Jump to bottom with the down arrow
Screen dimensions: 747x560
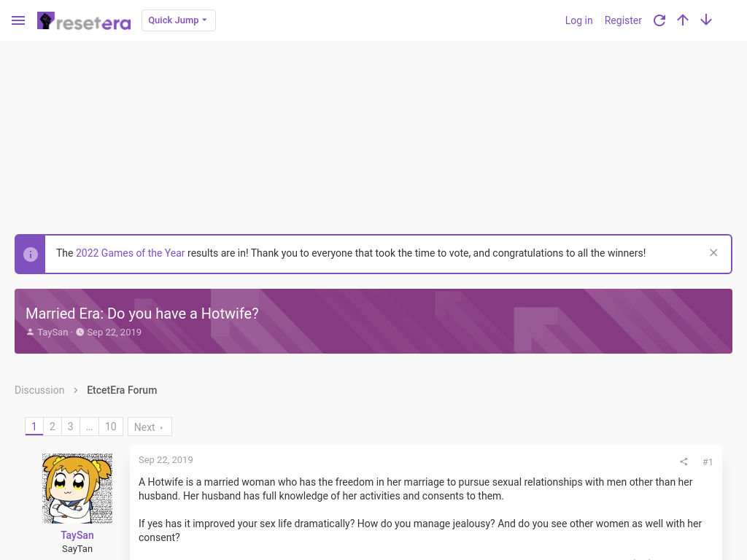pyautogui.click(x=706, y=20)
